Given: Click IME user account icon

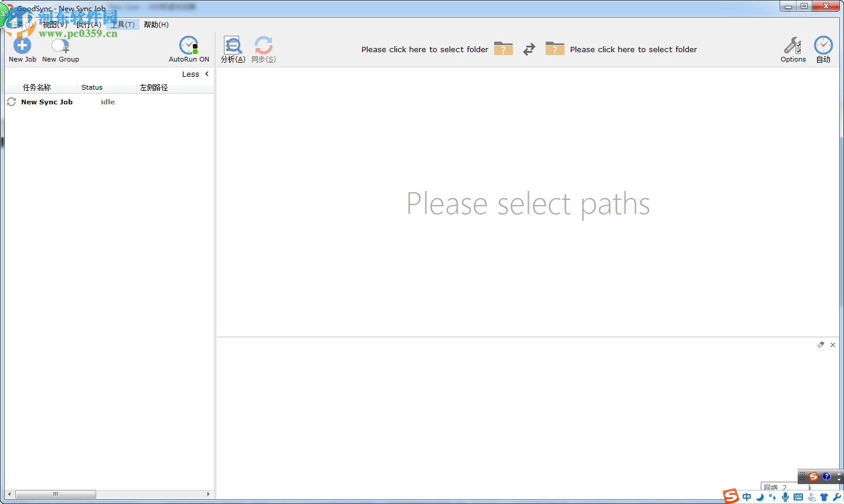Looking at the screenshot, I should [x=812, y=497].
